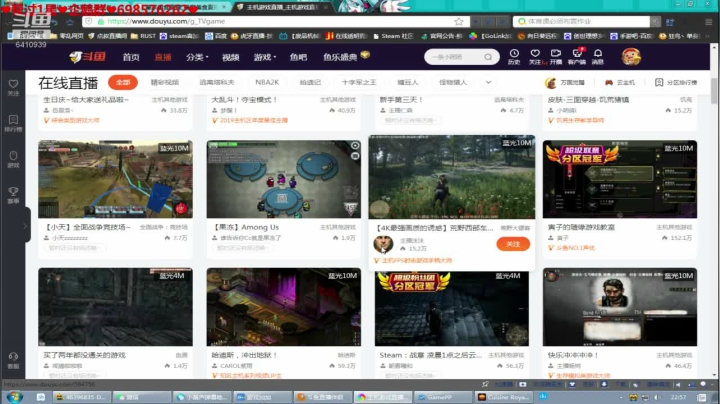Select the 精彩视频 category tab

click(165, 82)
